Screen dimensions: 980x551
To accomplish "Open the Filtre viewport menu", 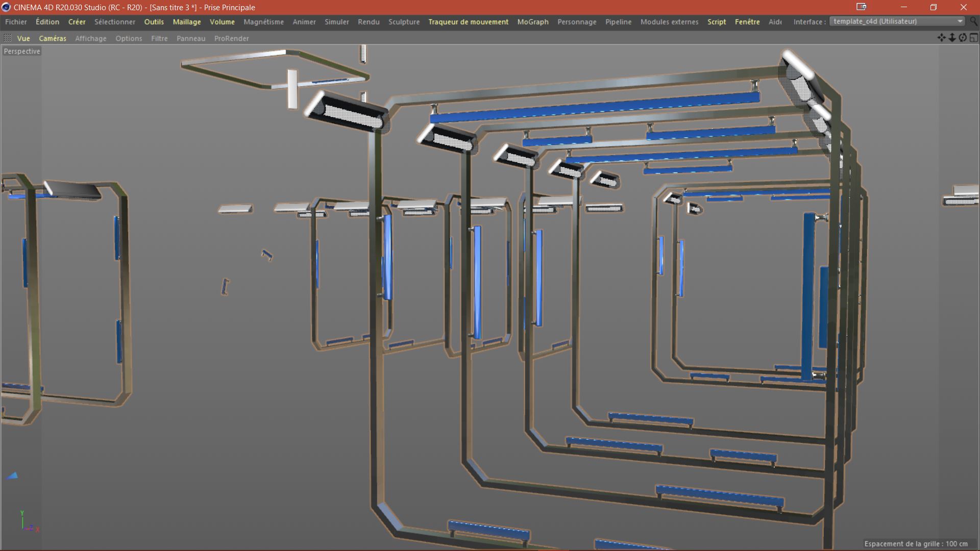I will [x=159, y=38].
